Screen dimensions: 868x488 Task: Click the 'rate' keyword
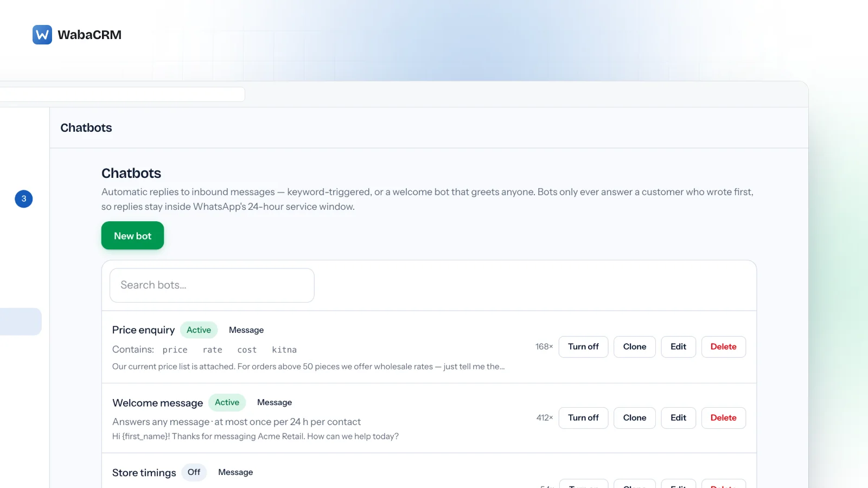(x=213, y=350)
